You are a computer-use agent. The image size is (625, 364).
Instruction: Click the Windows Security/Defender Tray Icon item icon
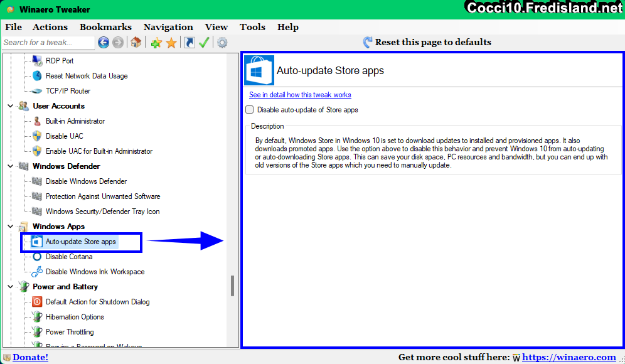(36, 211)
